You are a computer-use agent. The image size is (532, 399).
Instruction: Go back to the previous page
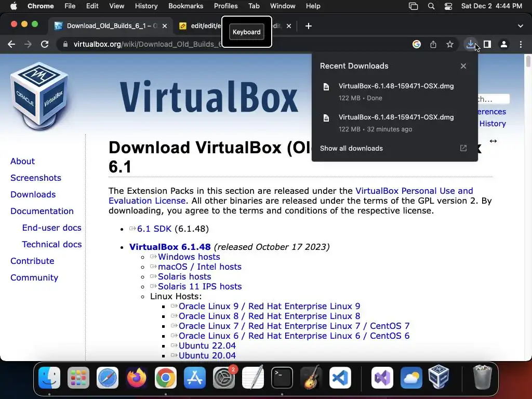(11, 44)
